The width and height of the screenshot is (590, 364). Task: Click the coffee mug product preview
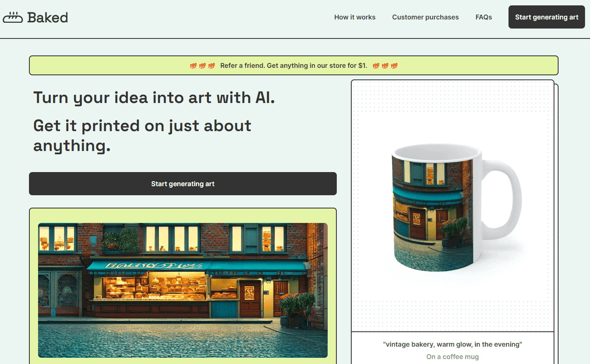453,206
